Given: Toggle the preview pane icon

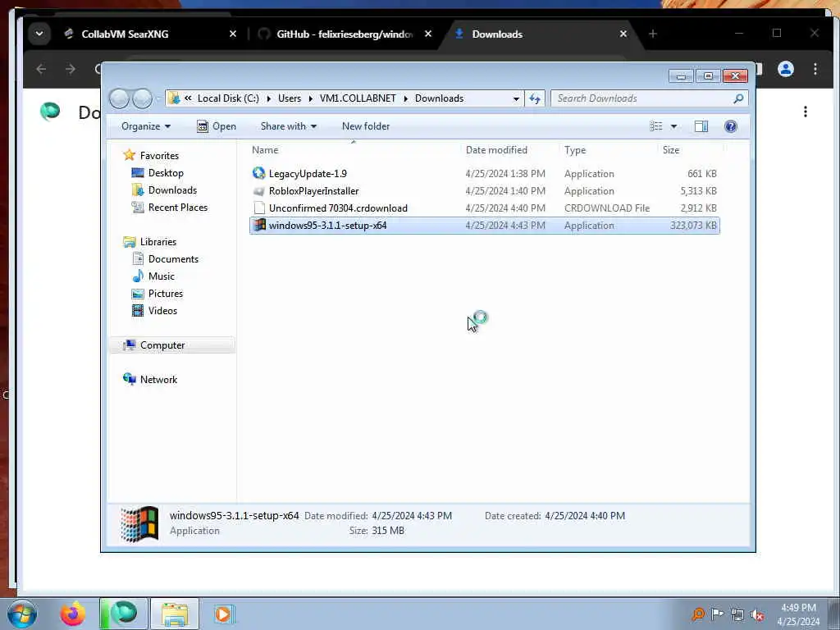Looking at the screenshot, I should [701, 126].
